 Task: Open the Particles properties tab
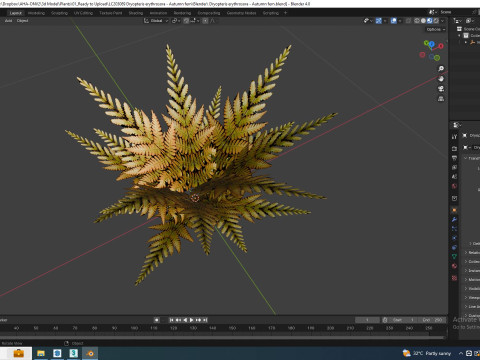[x=454, y=229]
